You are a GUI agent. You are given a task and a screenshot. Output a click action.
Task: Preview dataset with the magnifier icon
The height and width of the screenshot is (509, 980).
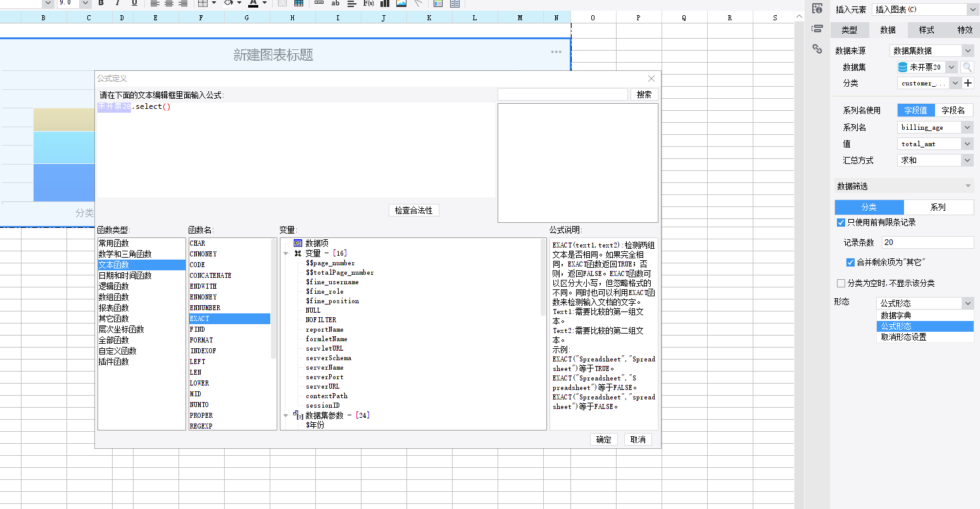(967, 67)
